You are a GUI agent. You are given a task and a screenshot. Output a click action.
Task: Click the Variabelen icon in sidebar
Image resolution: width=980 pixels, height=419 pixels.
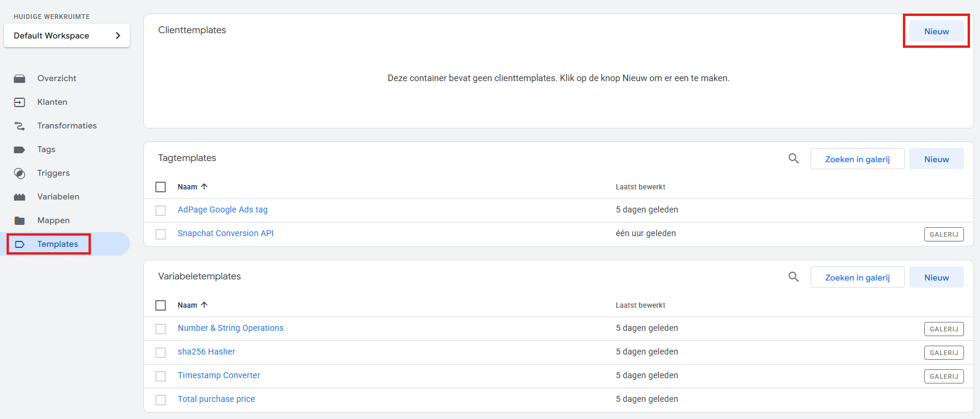20,197
